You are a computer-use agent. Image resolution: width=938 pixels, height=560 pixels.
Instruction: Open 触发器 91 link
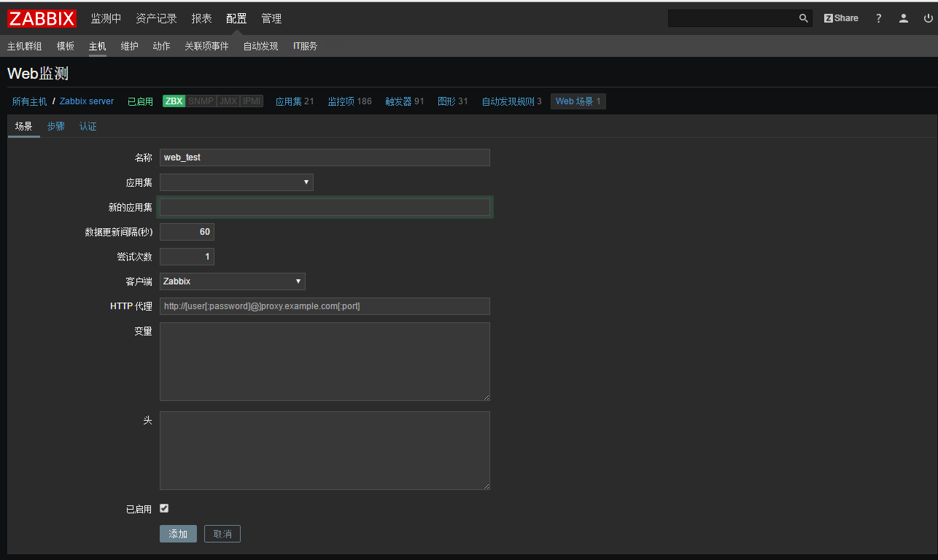(405, 101)
